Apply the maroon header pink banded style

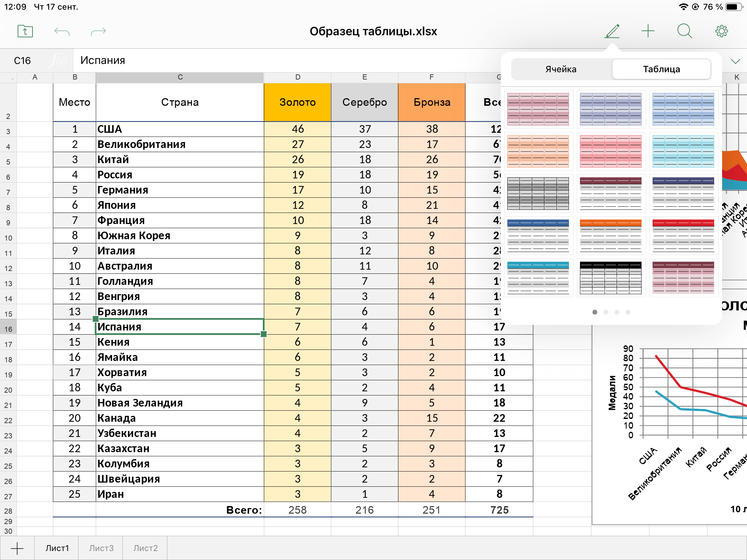(x=683, y=278)
